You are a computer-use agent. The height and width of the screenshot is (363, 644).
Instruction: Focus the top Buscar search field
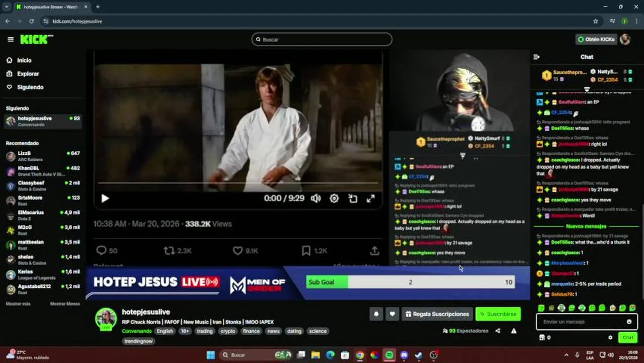(322, 39)
